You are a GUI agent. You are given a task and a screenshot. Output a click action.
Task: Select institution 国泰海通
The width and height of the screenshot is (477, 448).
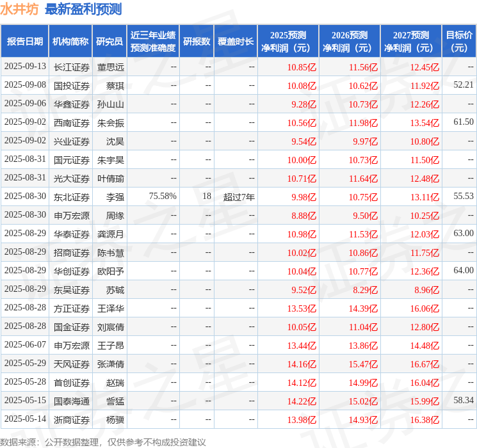(72, 401)
